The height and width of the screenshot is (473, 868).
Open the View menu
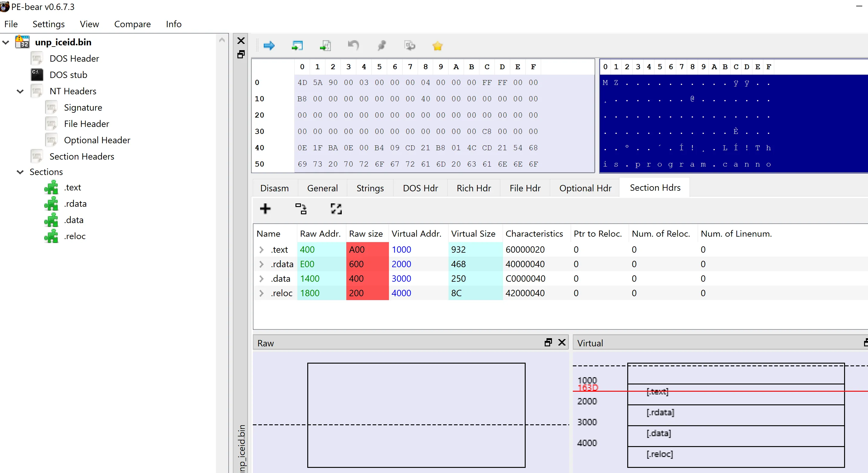click(x=89, y=24)
